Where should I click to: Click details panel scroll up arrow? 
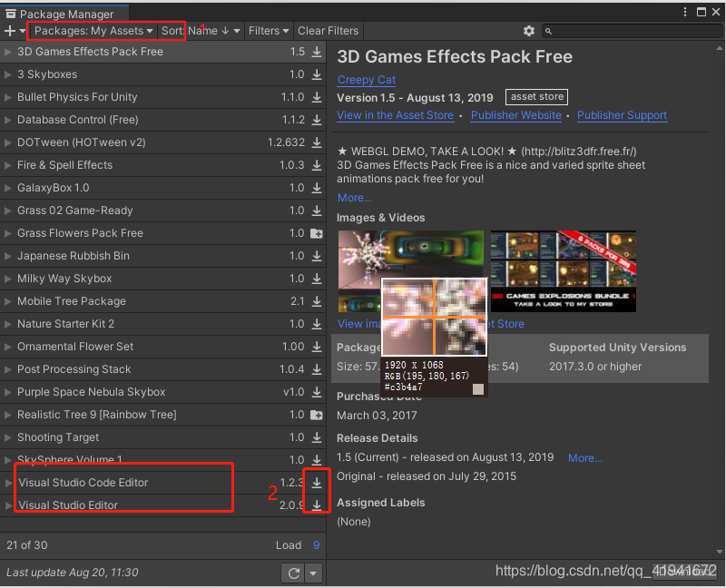coord(719,48)
